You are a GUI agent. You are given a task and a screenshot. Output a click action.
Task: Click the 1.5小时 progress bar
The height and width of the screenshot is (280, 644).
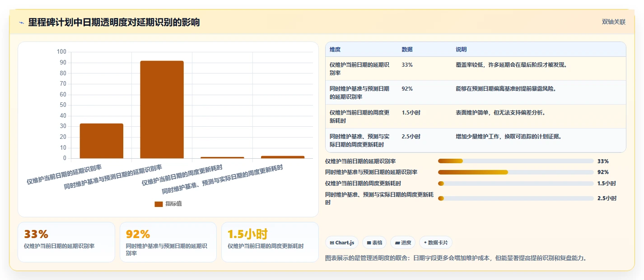516,184
